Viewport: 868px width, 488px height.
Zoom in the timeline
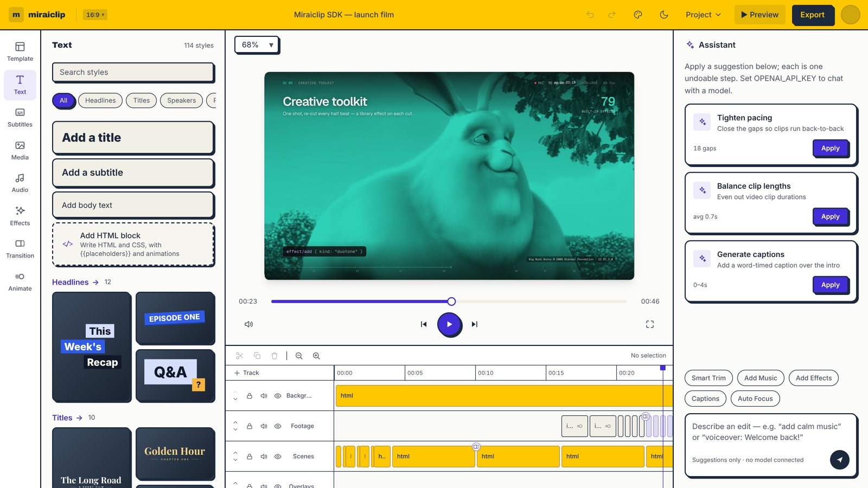pos(316,356)
